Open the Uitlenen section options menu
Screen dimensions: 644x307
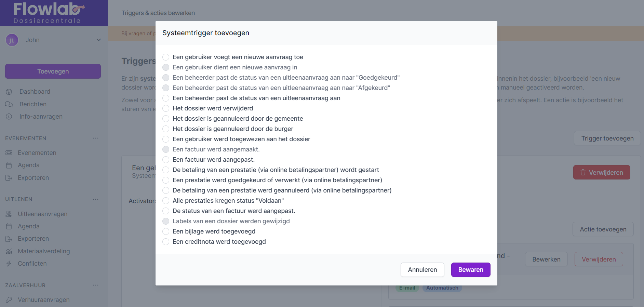coord(95,199)
